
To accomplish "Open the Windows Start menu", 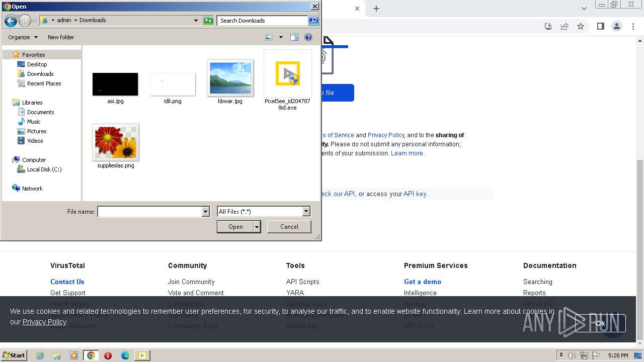I will [x=14, y=355].
